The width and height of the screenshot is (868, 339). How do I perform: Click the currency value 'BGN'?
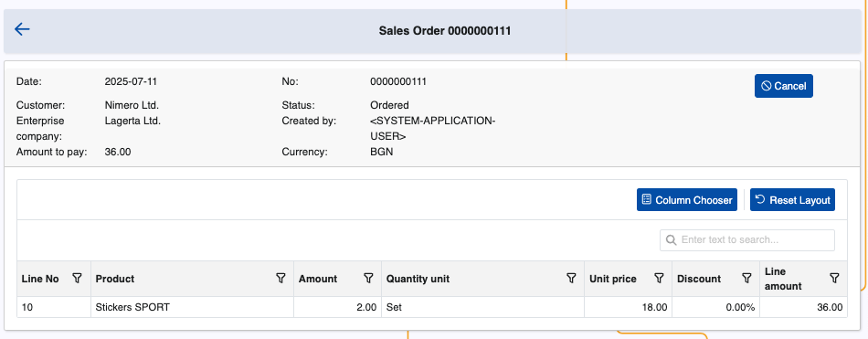(381, 152)
